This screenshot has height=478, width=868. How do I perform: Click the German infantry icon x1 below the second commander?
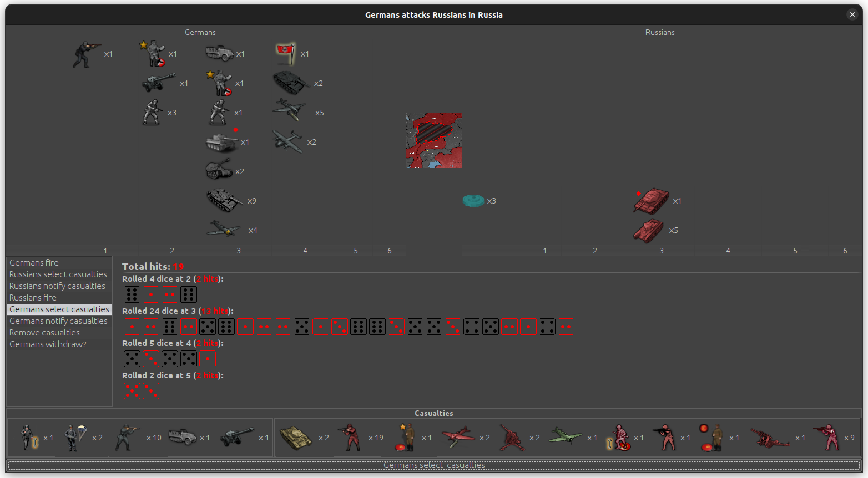click(x=219, y=113)
